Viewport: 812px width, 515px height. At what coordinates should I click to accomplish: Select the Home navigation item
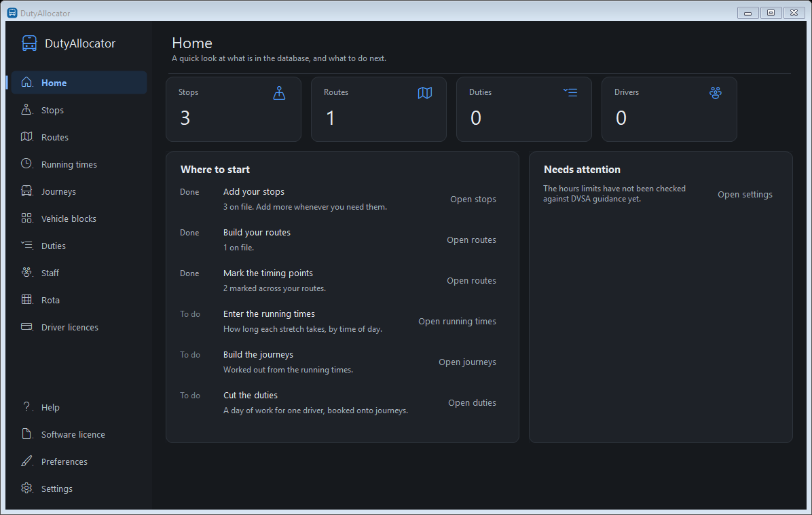(79, 83)
